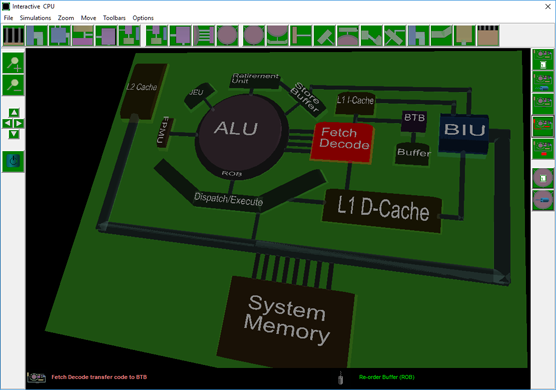Click the board view with red block icon
The width and height of the screenshot is (556, 390).
point(543,149)
